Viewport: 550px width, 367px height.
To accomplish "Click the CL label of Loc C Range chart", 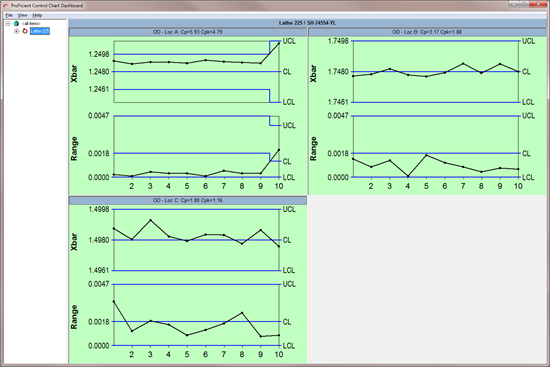I will tap(287, 322).
